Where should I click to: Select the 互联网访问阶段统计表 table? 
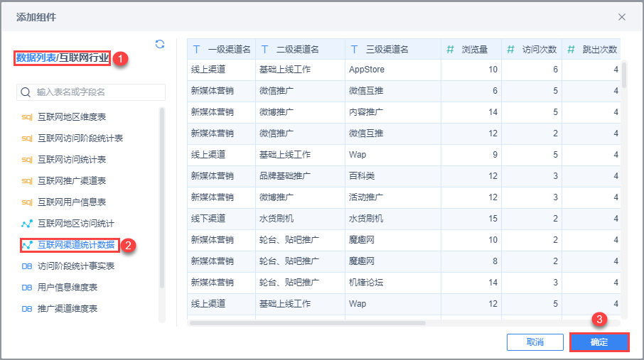pyautogui.click(x=80, y=138)
